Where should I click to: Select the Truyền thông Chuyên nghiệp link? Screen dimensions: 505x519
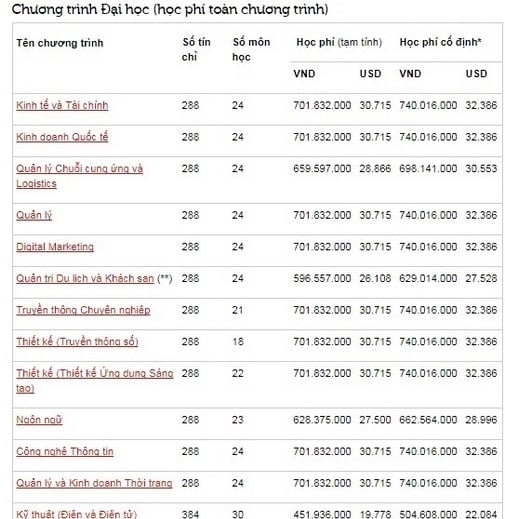pos(83,310)
